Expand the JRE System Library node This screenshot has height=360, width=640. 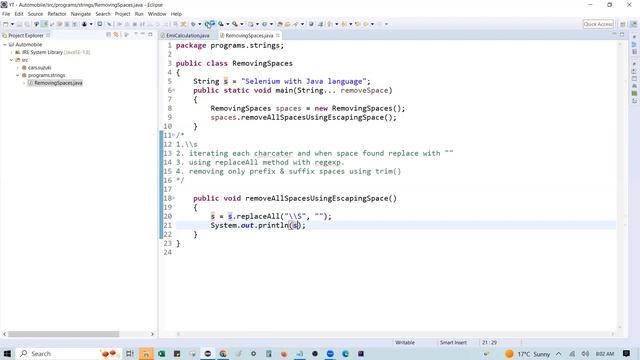(11, 52)
